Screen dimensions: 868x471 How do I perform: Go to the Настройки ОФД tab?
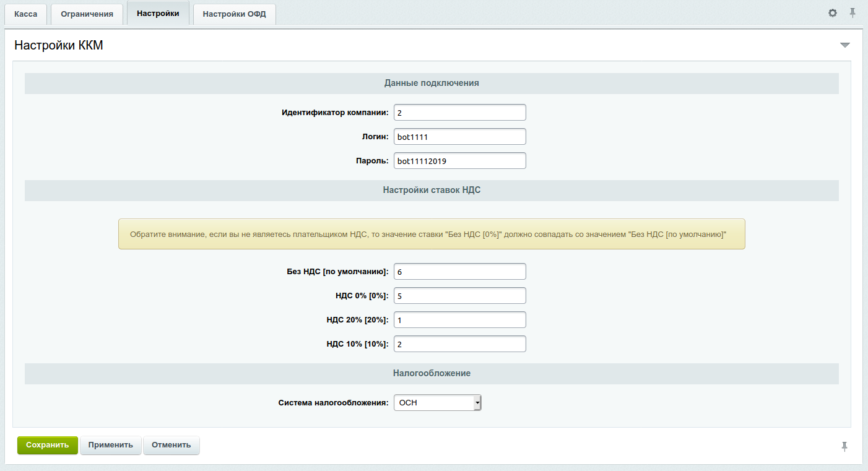coord(234,14)
